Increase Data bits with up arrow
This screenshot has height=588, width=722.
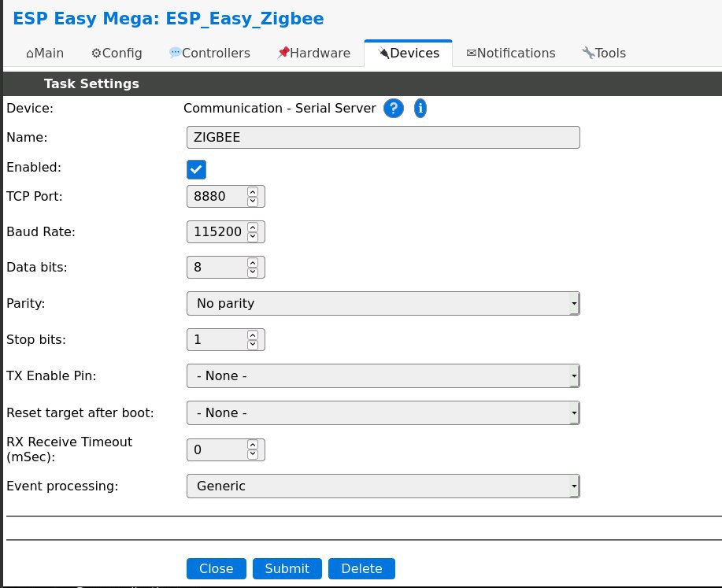[253, 262]
